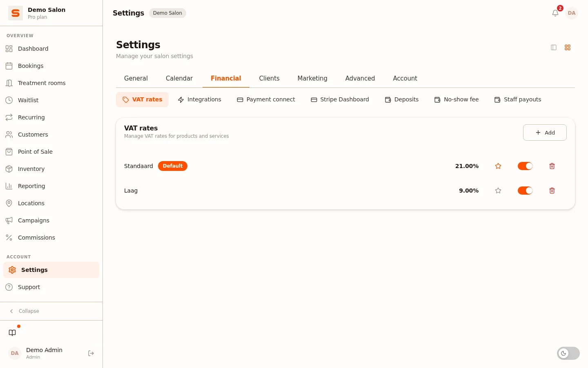Open Commissions page
This screenshot has height=368, width=588.
tap(51, 238)
